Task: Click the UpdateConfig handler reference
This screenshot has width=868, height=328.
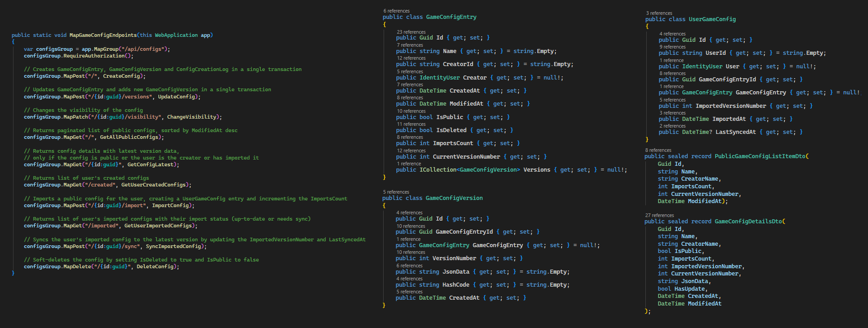Action: point(176,97)
